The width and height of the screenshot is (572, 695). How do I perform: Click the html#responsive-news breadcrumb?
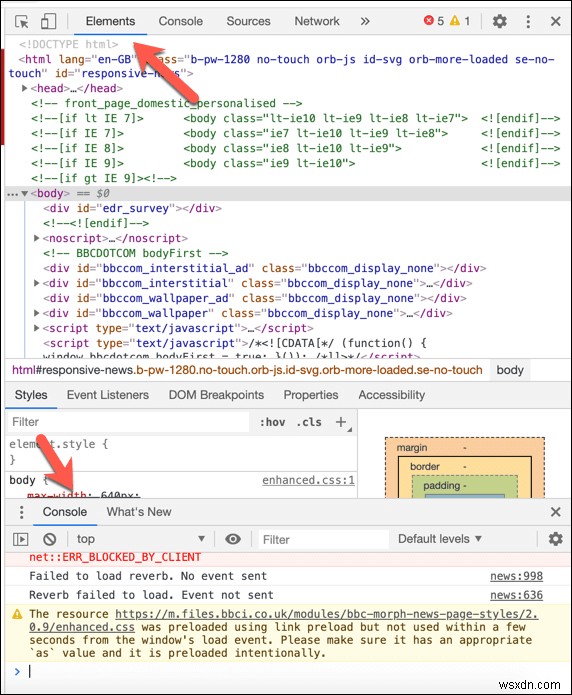(247, 370)
